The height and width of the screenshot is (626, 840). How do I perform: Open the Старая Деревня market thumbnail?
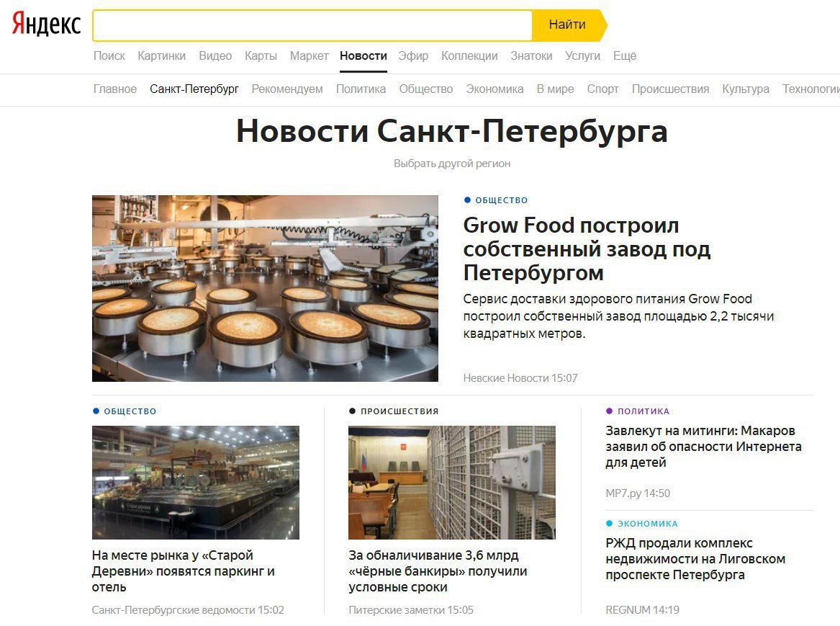tap(196, 483)
